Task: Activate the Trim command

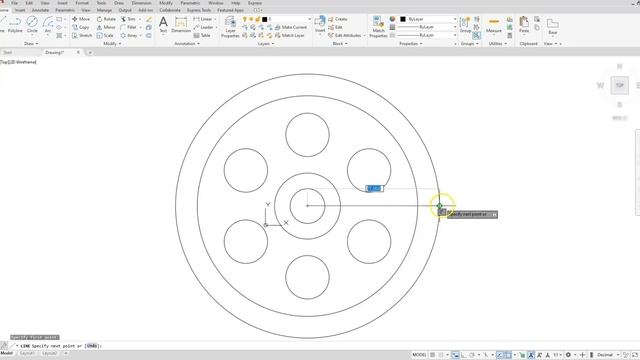Action: tap(128, 19)
